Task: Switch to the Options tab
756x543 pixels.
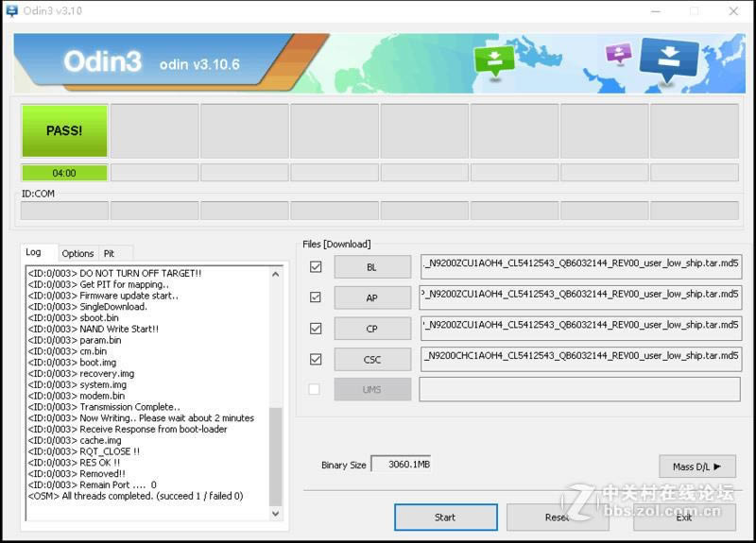Action: coord(77,253)
